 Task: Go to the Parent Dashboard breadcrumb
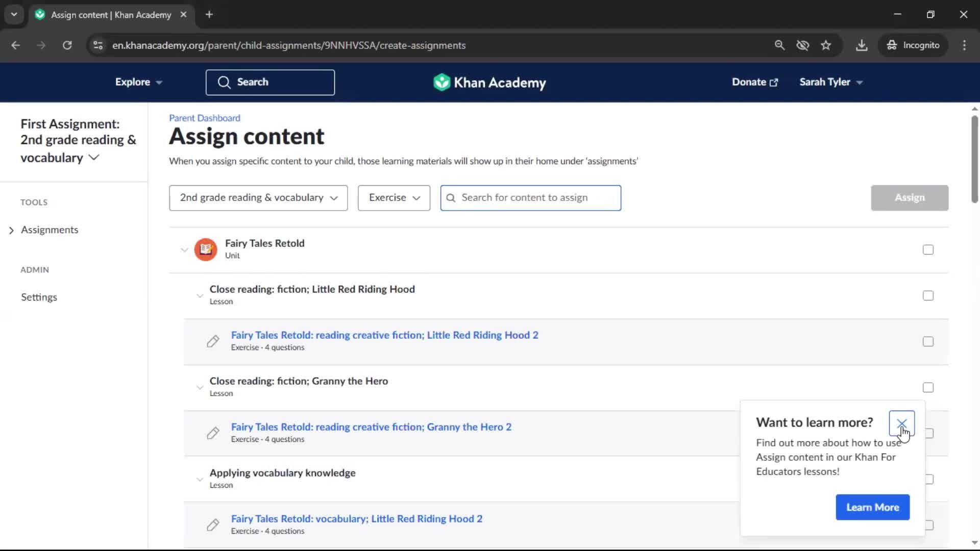(204, 118)
